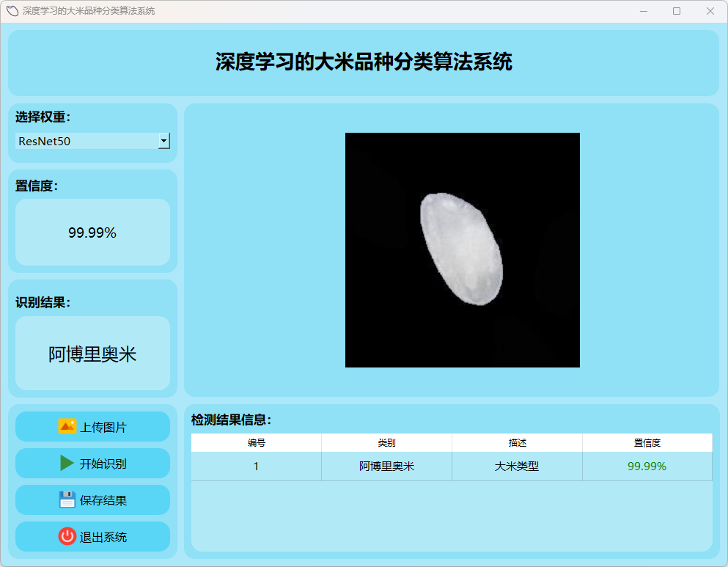Image resolution: width=728 pixels, height=567 pixels.
Task: Click the floppy disk icon for 保存结果
Action: 67,500
